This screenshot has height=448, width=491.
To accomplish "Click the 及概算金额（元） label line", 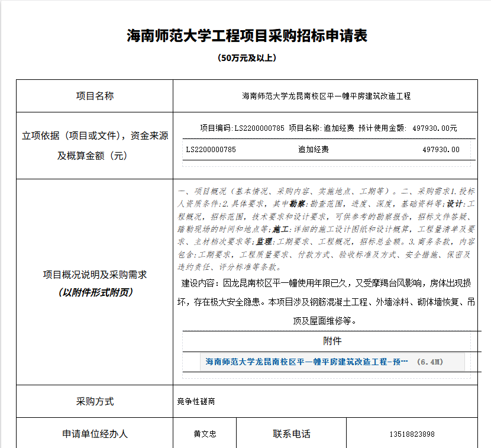I will point(92,156).
